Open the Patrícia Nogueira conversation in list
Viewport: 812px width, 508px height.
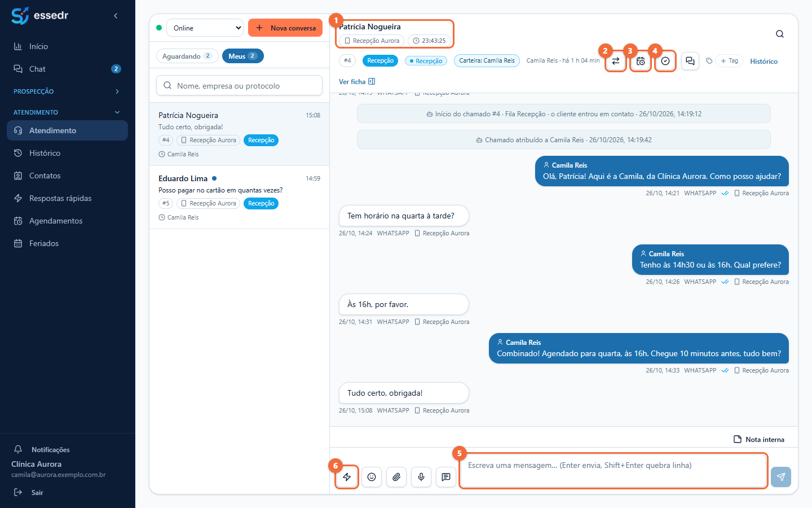pos(239,134)
